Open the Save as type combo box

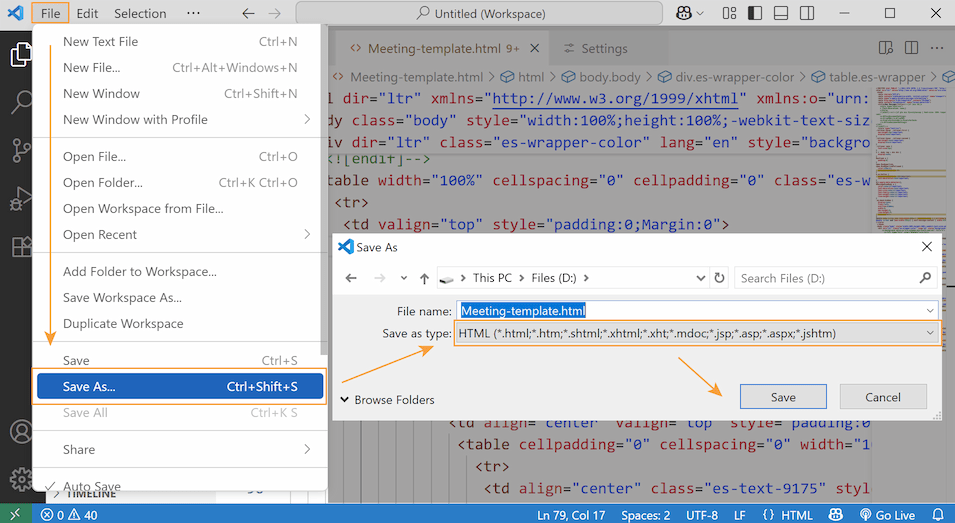[697, 333]
